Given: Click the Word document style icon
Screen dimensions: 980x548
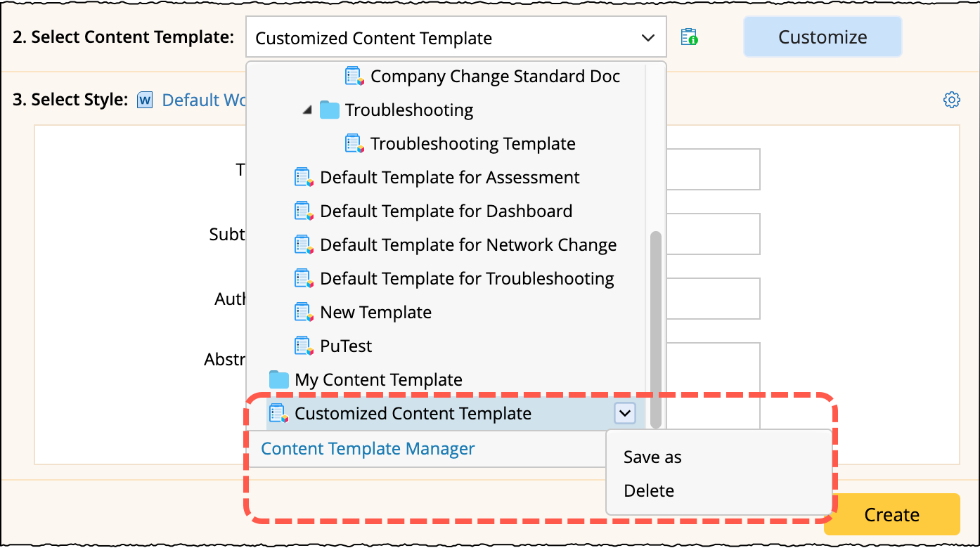Looking at the screenshot, I should [x=146, y=100].
